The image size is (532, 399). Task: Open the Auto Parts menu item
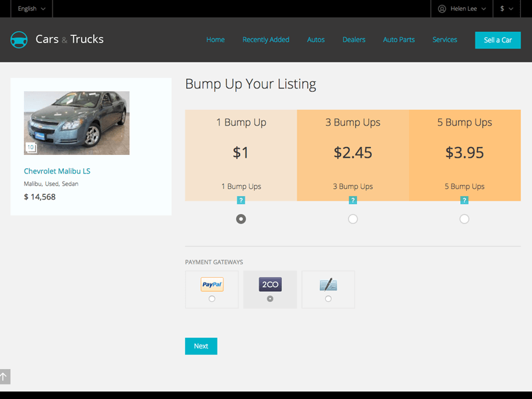click(398, 40)
